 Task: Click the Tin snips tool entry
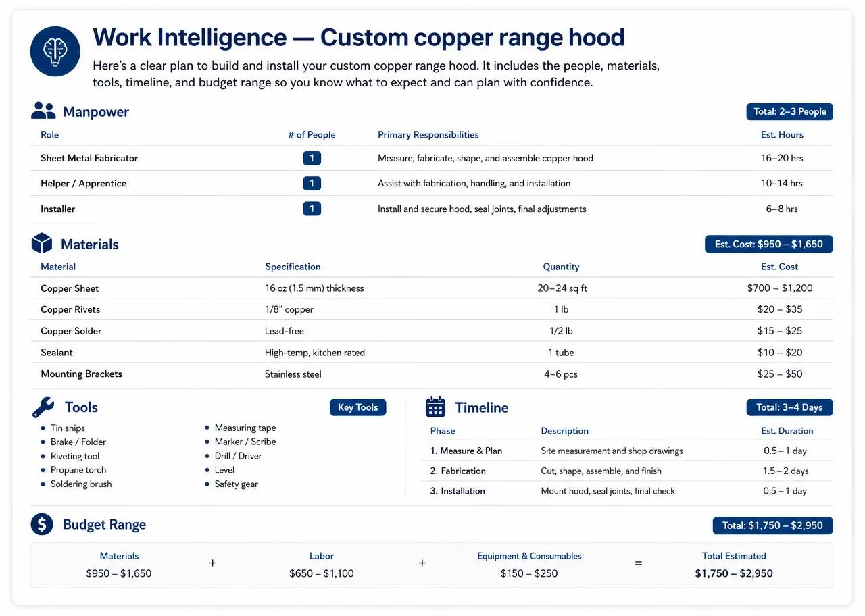[x=68, y=428]
